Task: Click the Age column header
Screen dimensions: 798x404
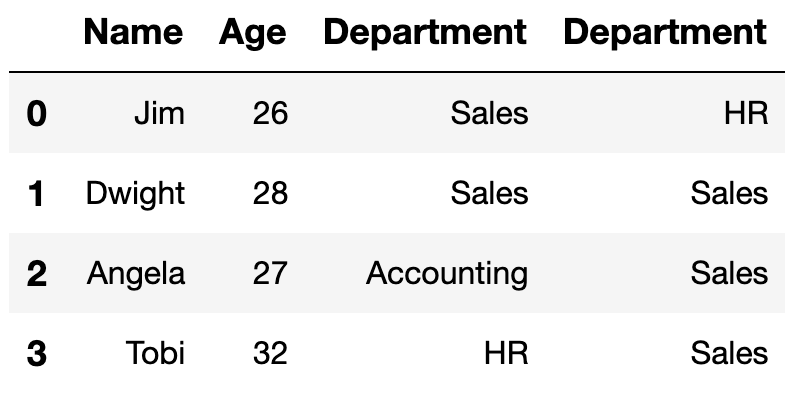Action: pos(253,34)
